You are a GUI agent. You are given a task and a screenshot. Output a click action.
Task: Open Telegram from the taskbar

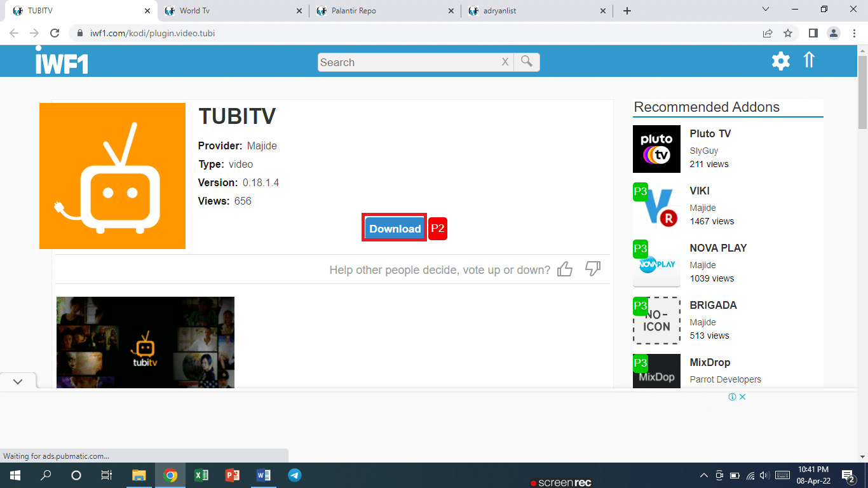(x=294, y=475)
